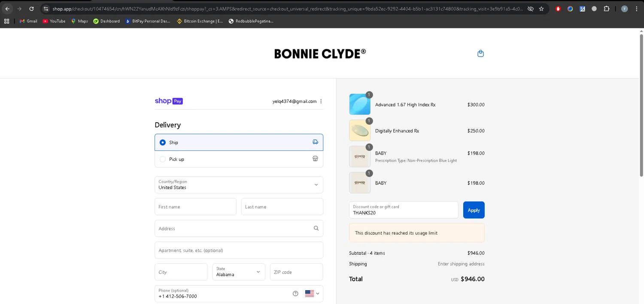Click the gray round extension icon
The width and height of the screenshot is (644, 304).
pos(594,9)
